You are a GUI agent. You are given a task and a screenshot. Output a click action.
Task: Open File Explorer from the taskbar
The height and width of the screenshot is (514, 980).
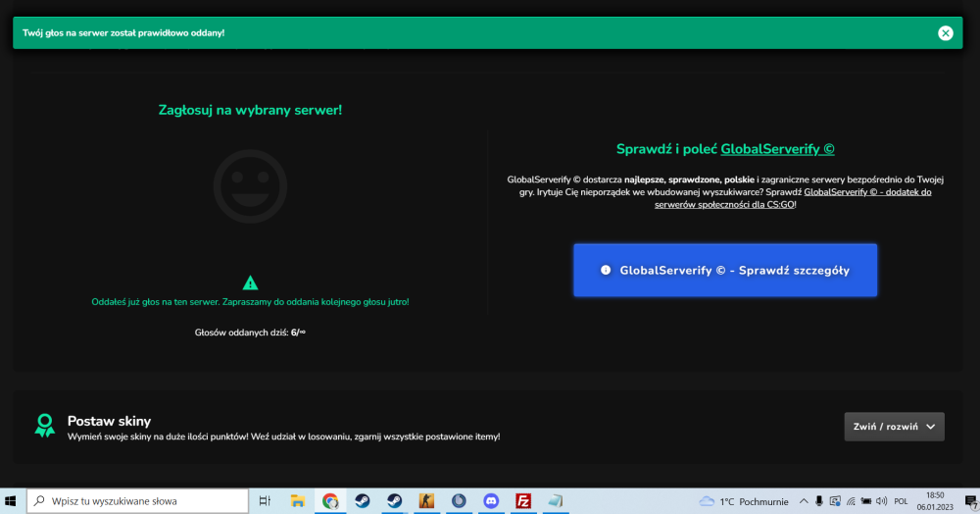pyautogui.click(x=298, y=501)
